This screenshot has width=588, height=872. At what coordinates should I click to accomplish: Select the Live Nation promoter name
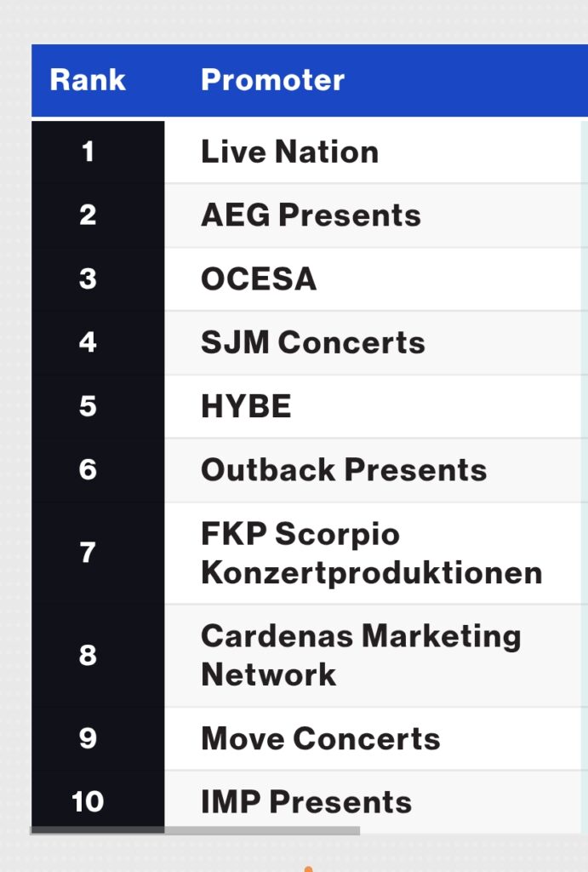pyautogui.click(x=289, y=152)
